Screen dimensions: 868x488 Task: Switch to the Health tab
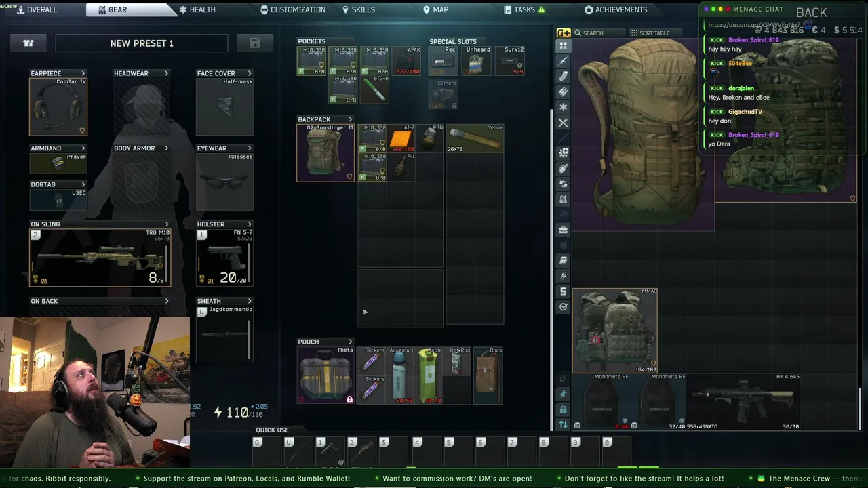197,9
